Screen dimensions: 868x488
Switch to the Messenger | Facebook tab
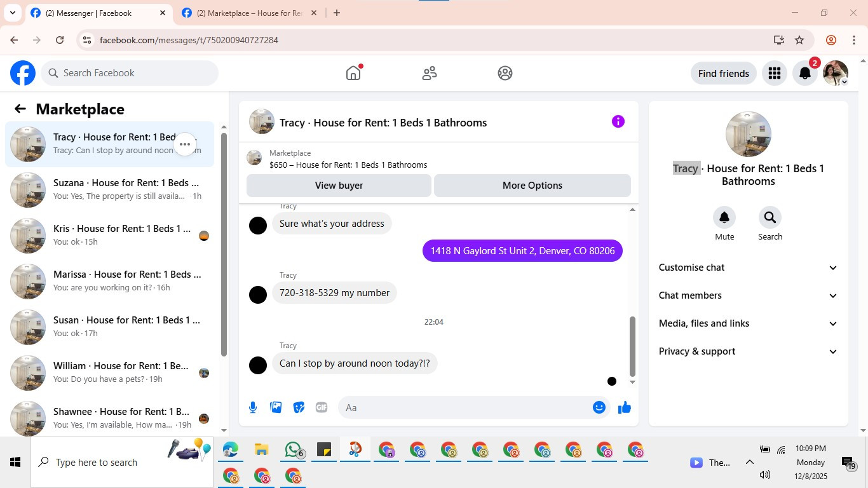(x=98, y=13)
